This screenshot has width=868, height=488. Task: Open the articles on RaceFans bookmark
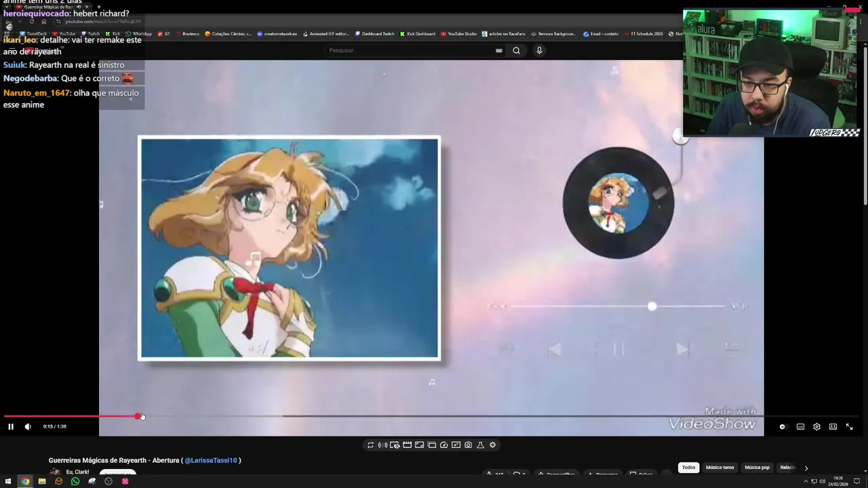[504, 34]
